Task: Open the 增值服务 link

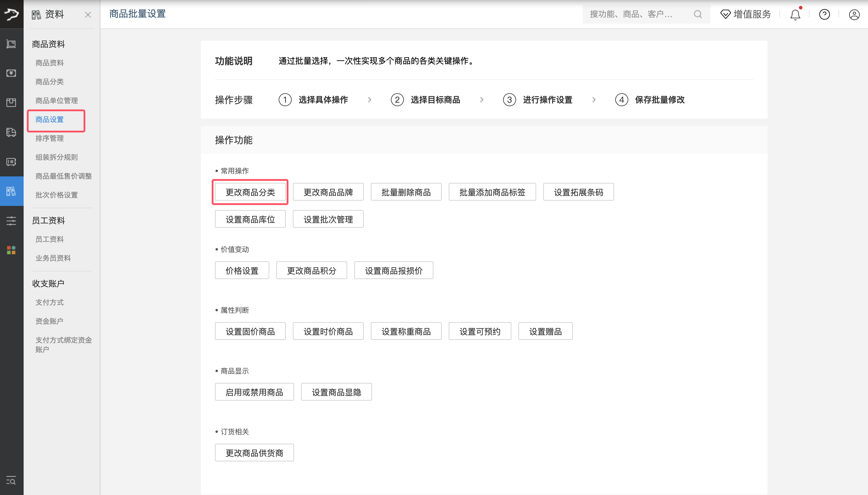Action: (752, 14)
